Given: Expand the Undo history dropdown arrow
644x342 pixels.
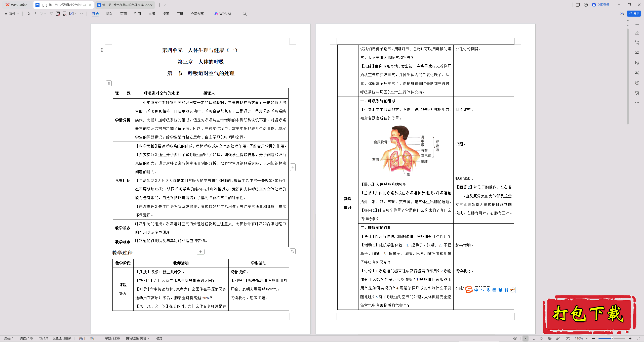Looking at the screenshot, I should [x=45, y=14].
